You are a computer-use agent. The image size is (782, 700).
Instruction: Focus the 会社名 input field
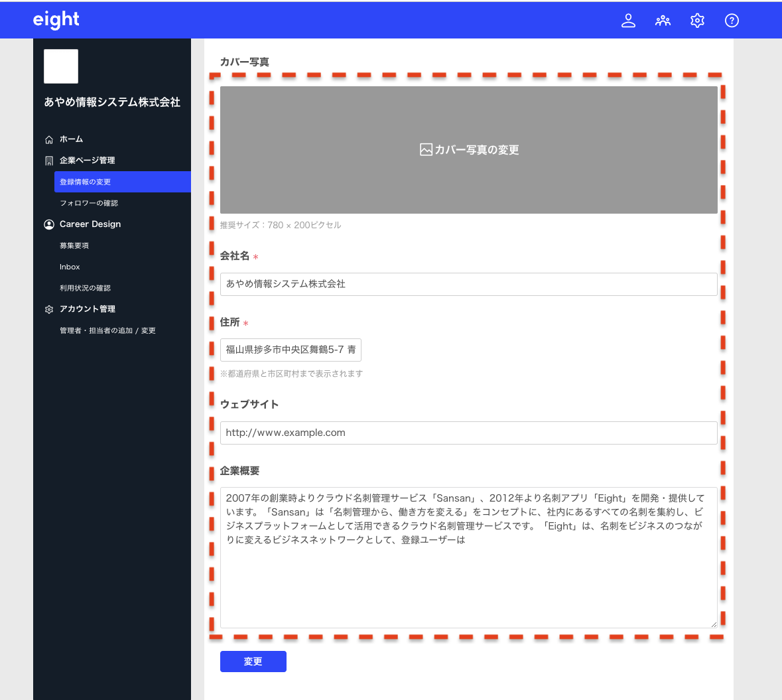tap(468, 284)
